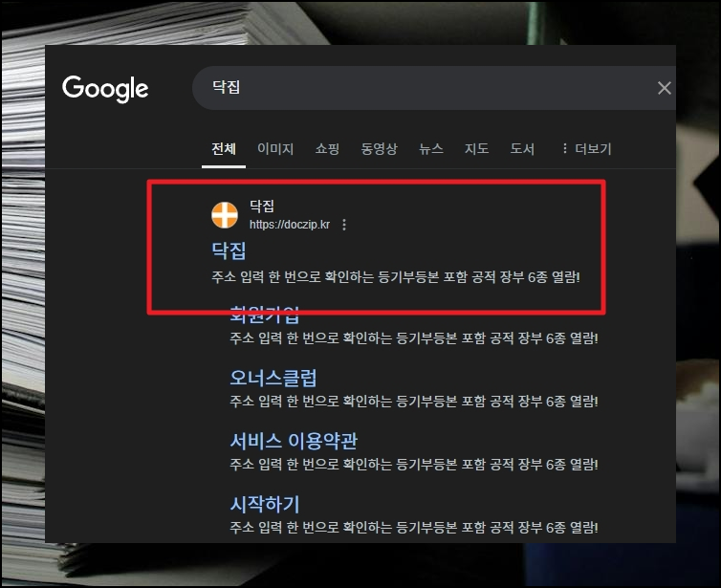Open the three-dot menu beside doczip.kr URL
The height and width of the screenshot is (588, 721).
point(344,225)
